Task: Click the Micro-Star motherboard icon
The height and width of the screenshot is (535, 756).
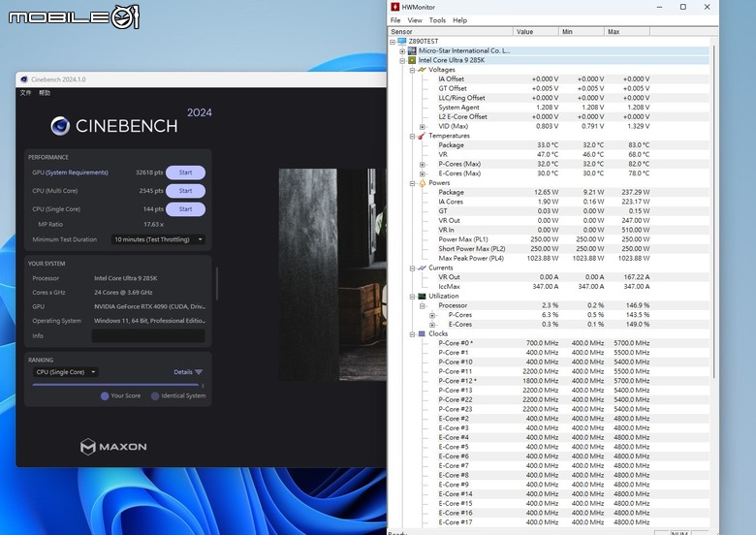Action: (x=412, y=50)
